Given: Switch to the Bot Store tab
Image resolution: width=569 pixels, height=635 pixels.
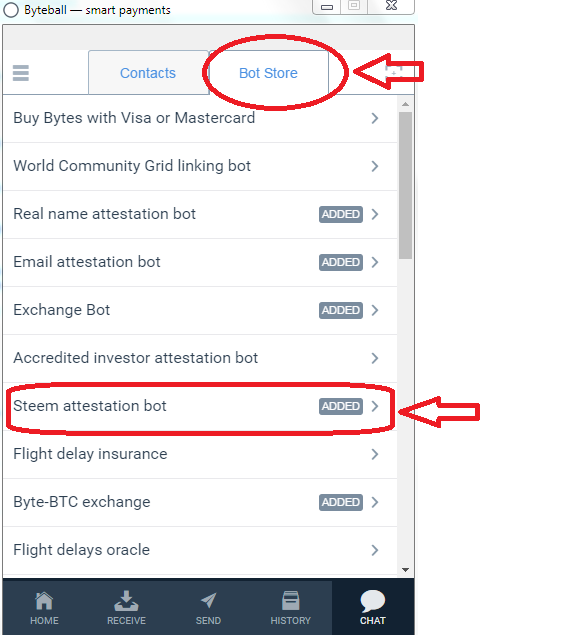Looking at the screenshot, I should tap(269, 73).
